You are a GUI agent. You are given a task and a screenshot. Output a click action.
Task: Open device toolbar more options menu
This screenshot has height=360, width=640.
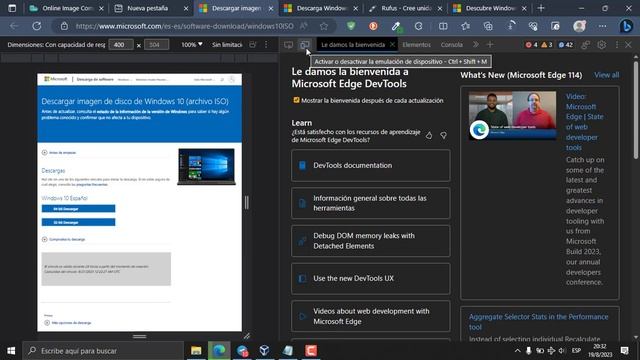click(266, 44)
